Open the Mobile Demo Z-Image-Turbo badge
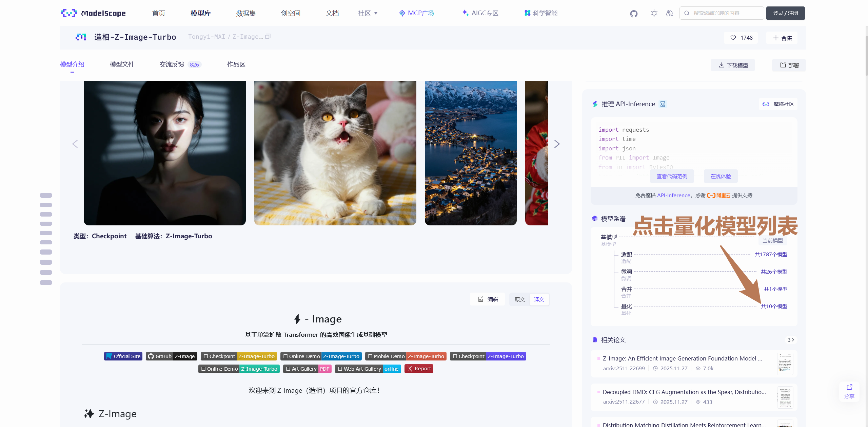The image size is (868, 427). click(x=406, y=356)
